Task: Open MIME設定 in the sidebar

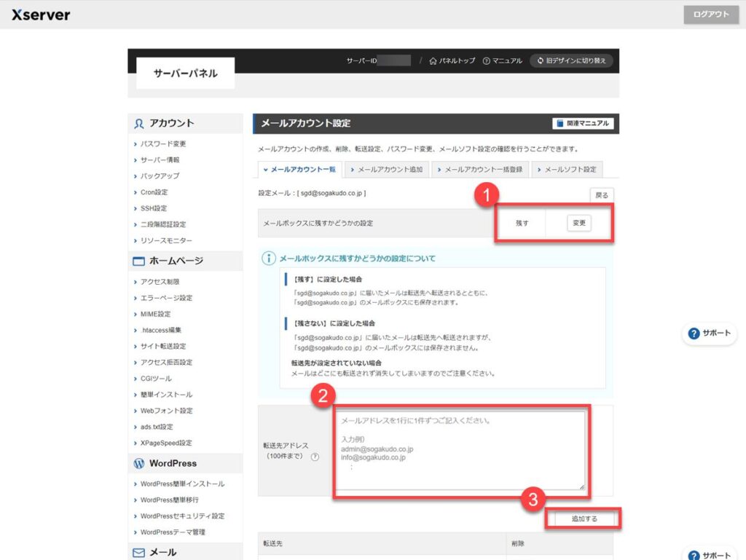Action: pyautogui.click(x=155, y=314)
